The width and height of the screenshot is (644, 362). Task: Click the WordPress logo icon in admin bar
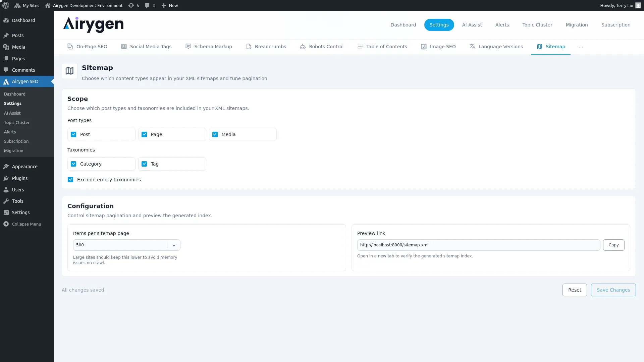(6, 5)
